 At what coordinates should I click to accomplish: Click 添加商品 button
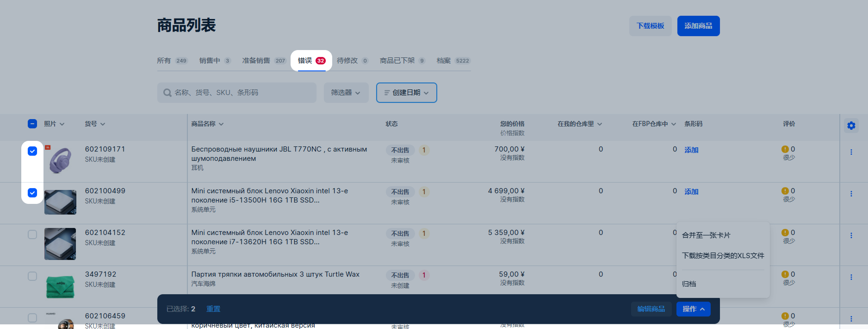[699, 26]
